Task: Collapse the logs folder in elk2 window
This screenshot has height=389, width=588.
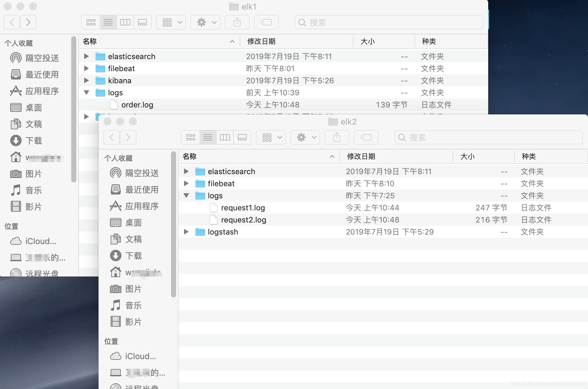Action: (x=186, y=195)
